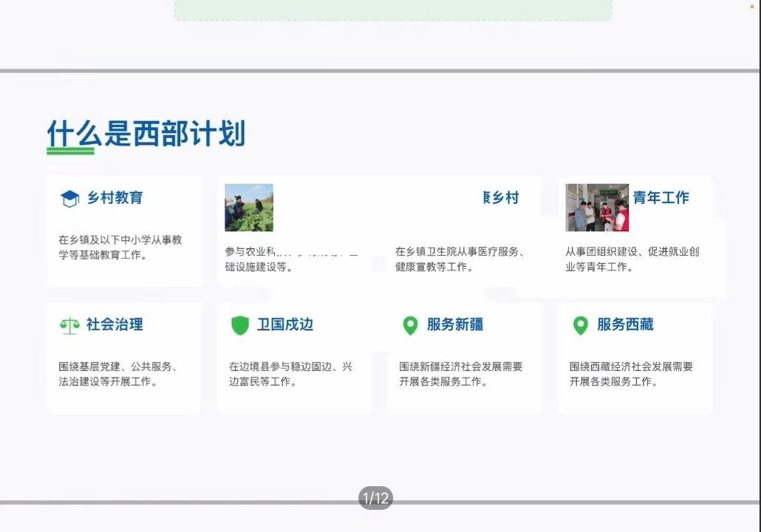
Task: Click the location pin icon beside 服务西藏
Action: 581,325
